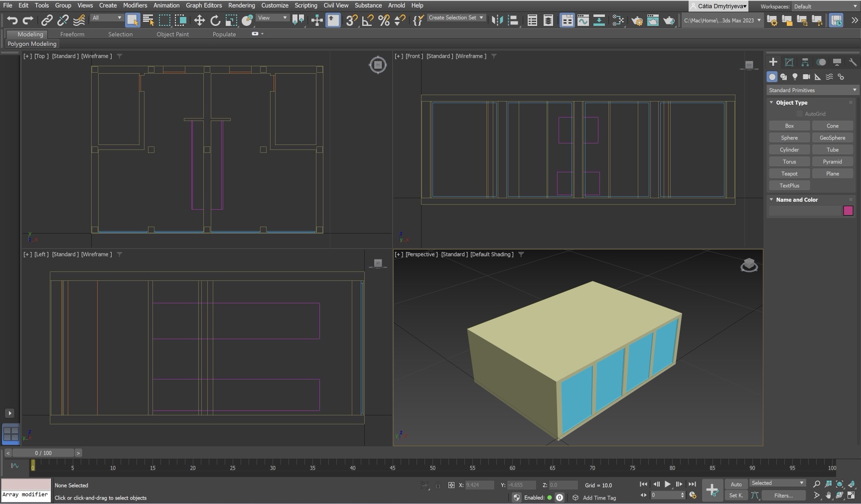Click the magenta object color swatch
Image resolution: width=861 pixels, height=504 pixels.
(x=848, y=211)
